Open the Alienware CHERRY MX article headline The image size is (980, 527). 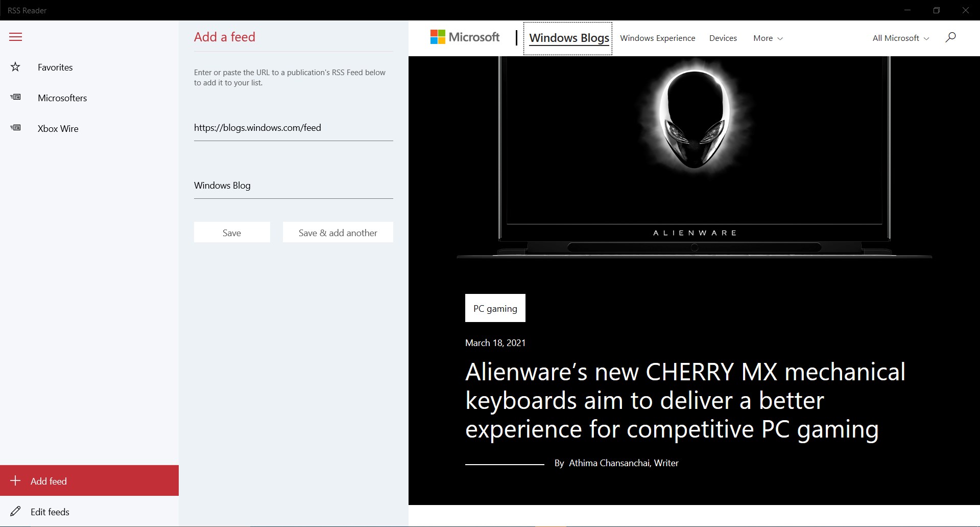pos(685,400)
